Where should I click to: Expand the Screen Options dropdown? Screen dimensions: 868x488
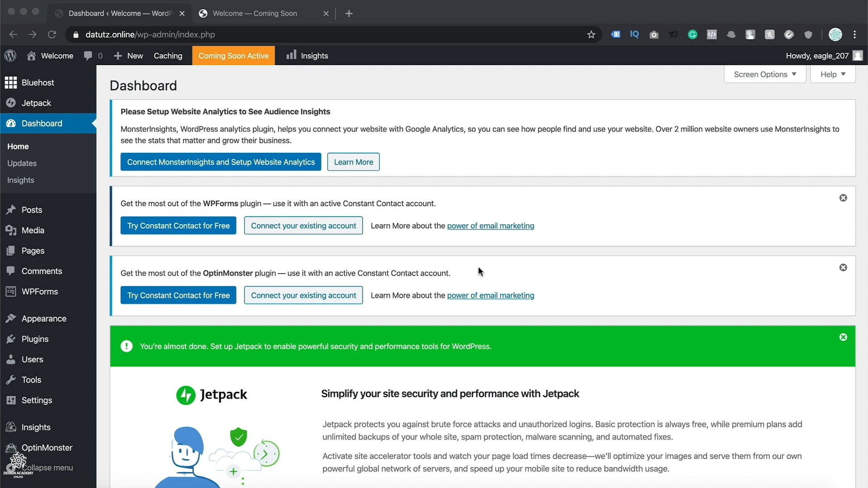tap(765, 74)
